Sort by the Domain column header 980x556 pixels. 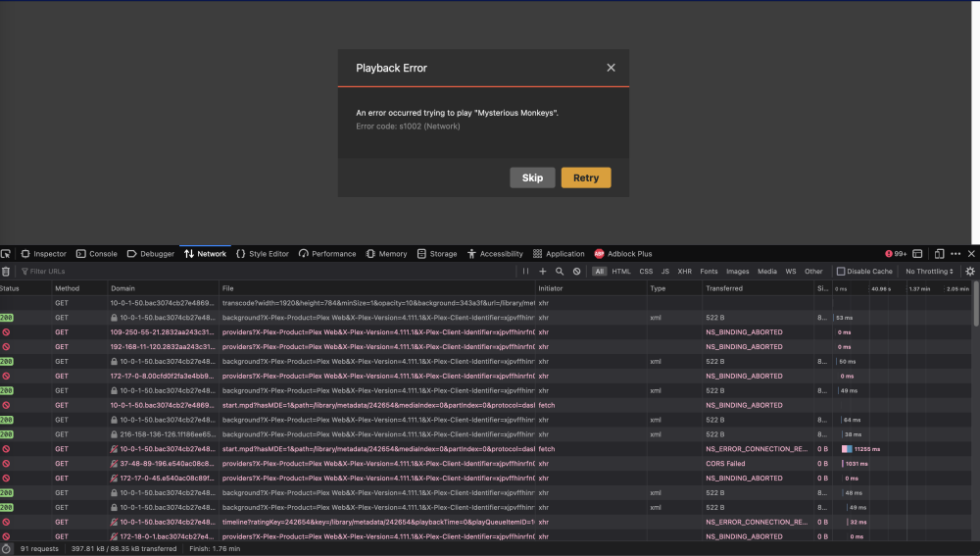(x=163, y=288)
